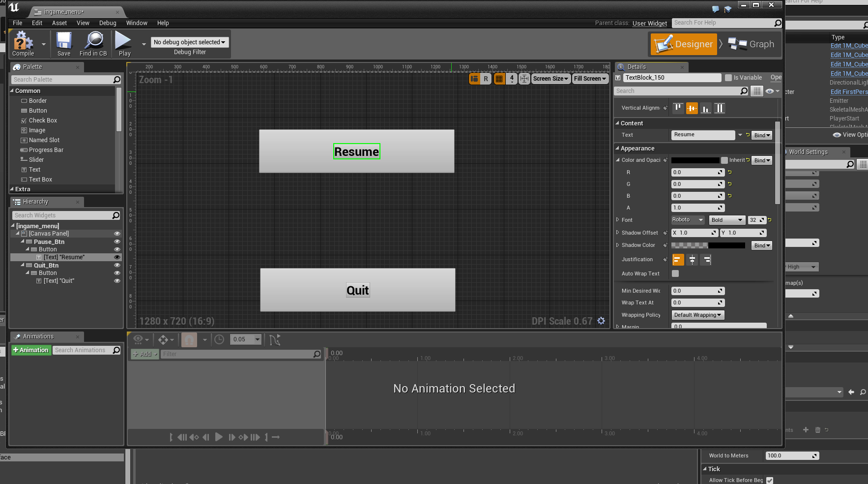This screenshot has height=484, width=868.
Task: Switch to Graph mode
Action: (x=751, y=44)
